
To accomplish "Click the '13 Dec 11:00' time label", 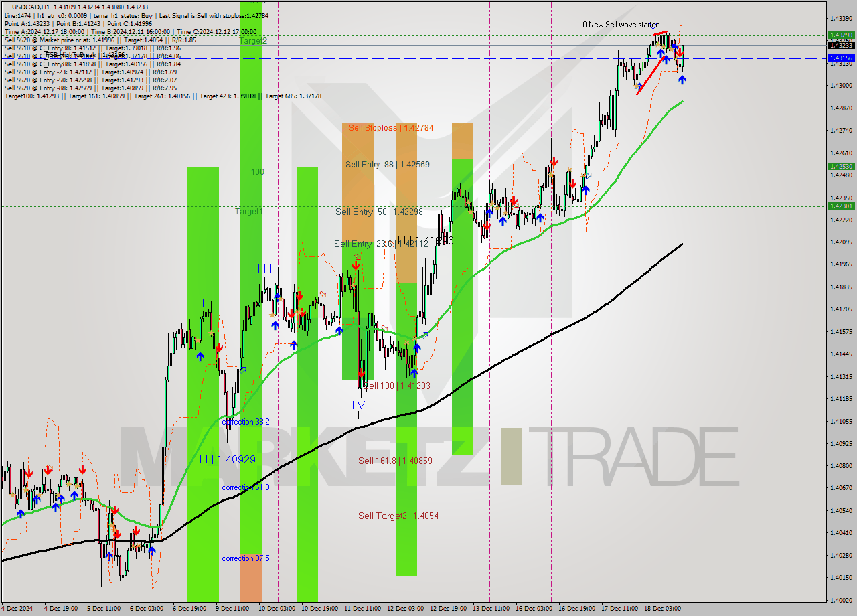I will (x=491, y=609).
